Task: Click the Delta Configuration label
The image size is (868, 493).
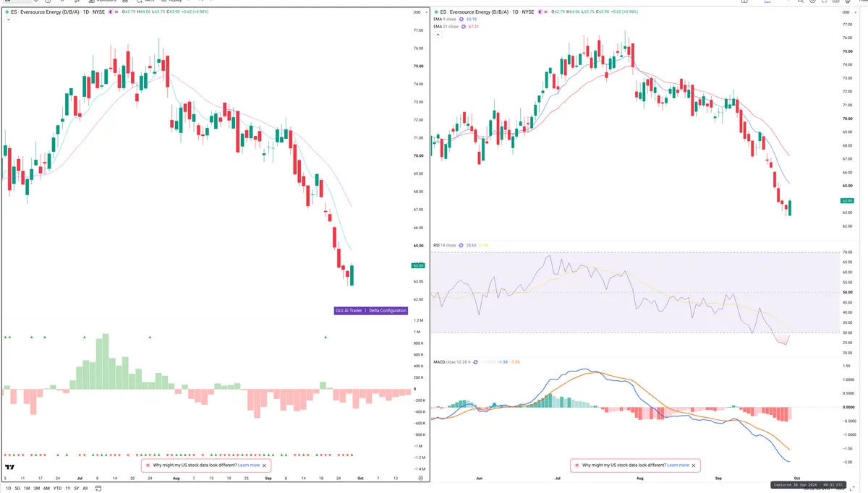Action: coord(388,311)
